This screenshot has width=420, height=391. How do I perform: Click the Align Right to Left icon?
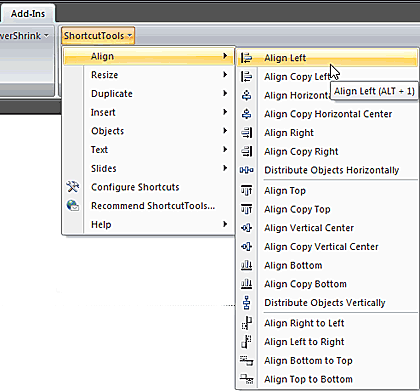tap(247, 323)
